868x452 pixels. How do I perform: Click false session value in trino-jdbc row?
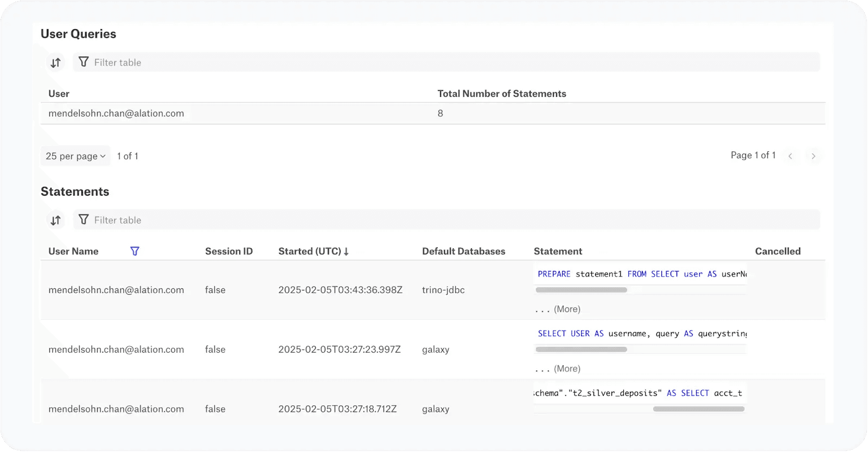[x=215, y=290]
